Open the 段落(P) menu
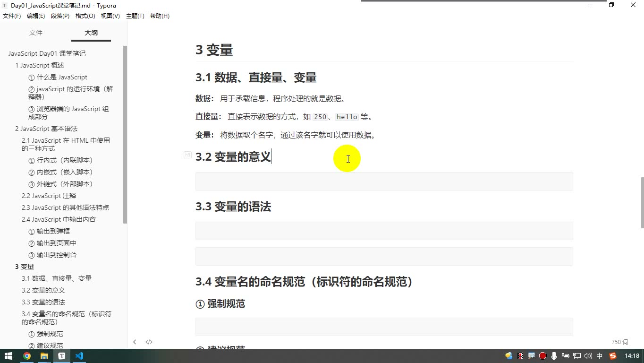The image size is (644, 363). (60, 16)
